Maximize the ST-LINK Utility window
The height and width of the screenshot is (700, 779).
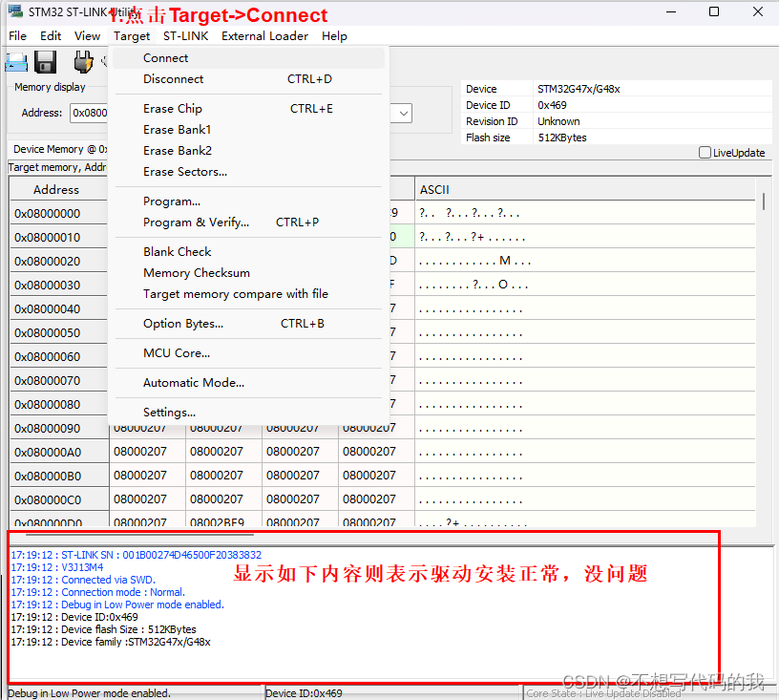(714, 11)
